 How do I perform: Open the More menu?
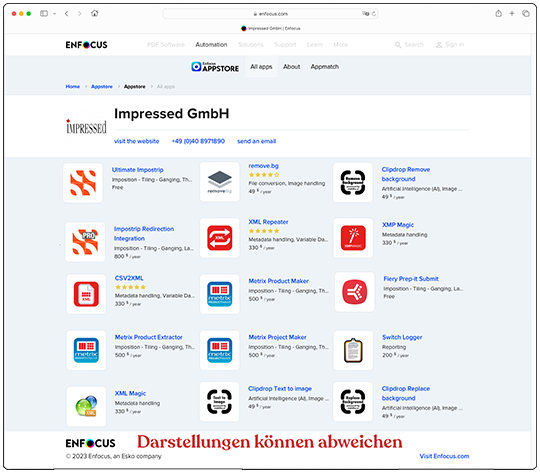[340, 45]
